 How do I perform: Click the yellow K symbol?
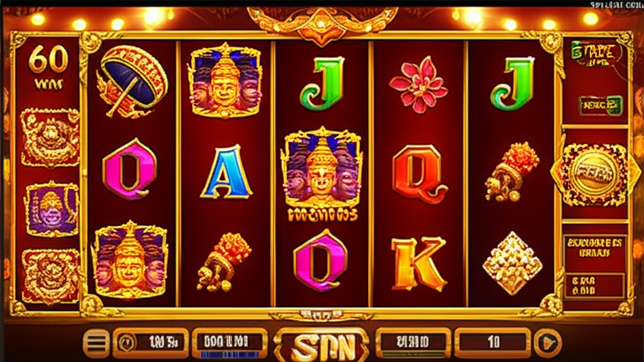418,263
